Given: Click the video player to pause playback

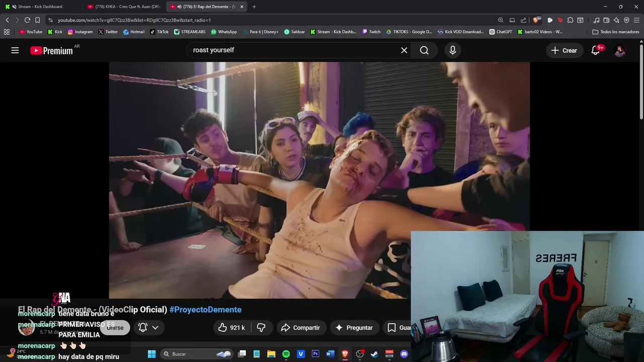Looking at the screenshot, I should point(319,180).
